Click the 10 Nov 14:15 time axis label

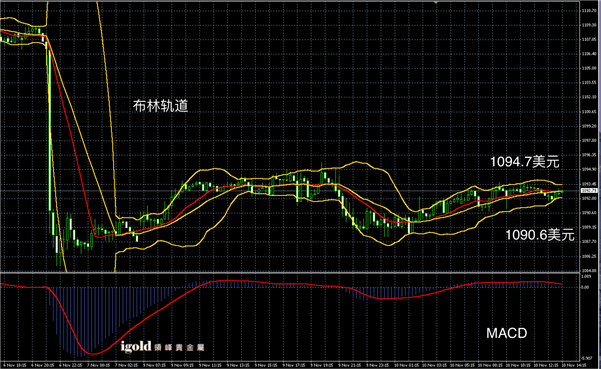[x=574, y=365]
